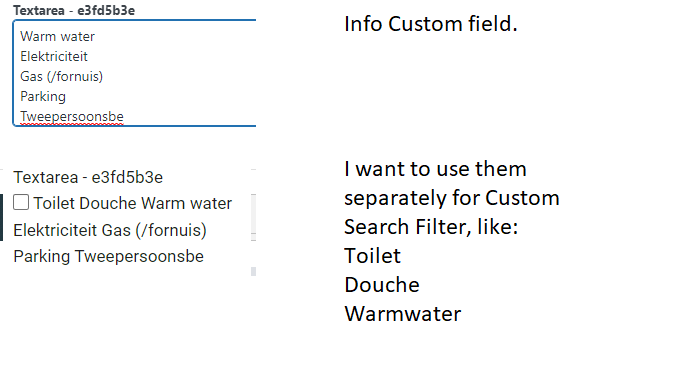Click the Gas (/fornuis) line in textarea

click(x=61, y=77)
